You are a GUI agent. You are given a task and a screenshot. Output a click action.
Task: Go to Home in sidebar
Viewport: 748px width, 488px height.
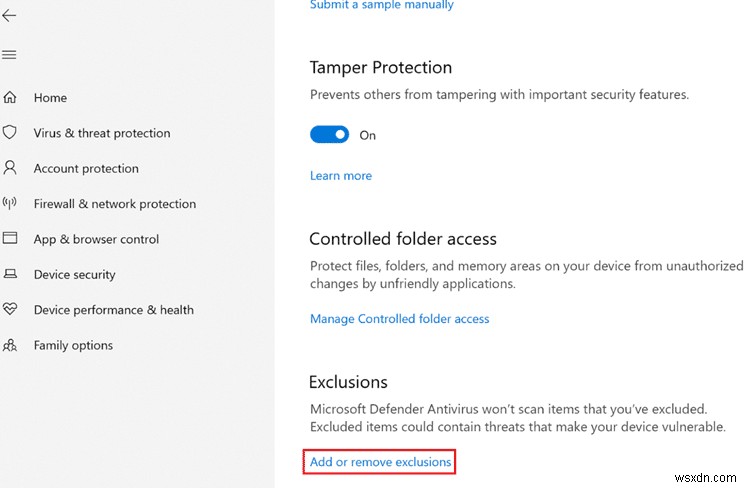click(x=50, y=98)
